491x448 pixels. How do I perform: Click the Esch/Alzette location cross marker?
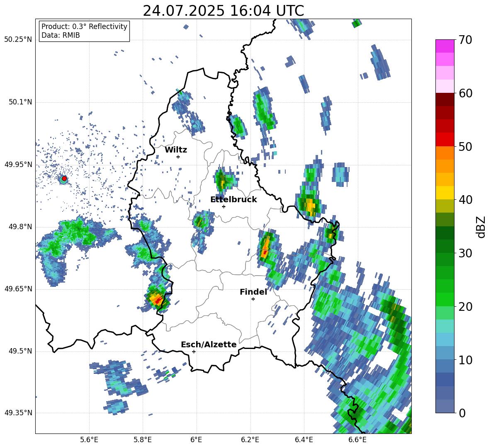coord(194,351)
